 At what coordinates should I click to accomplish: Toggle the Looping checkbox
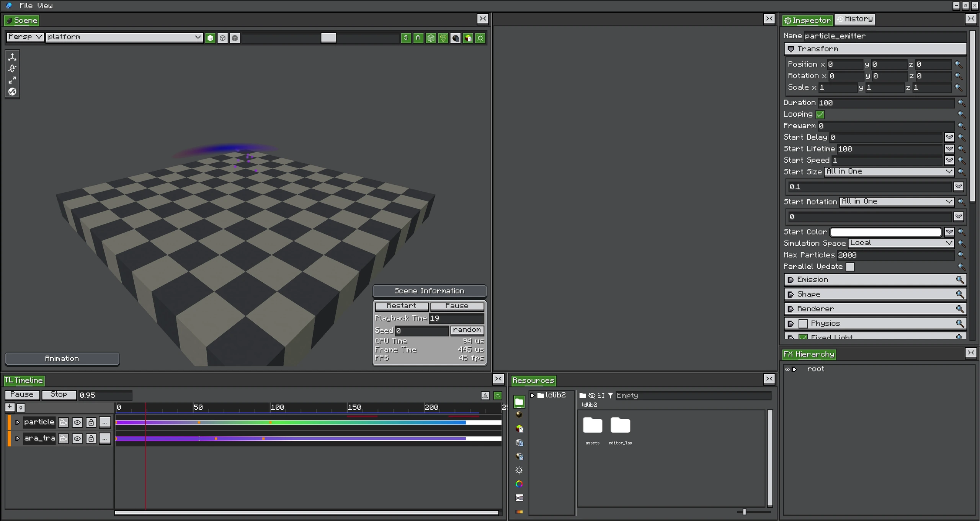pos(820,114)
